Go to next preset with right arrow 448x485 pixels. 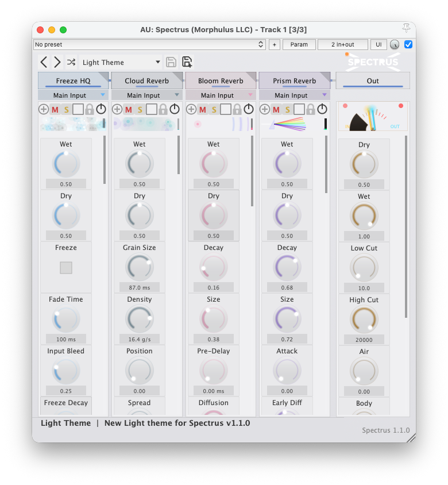(57, 62)
